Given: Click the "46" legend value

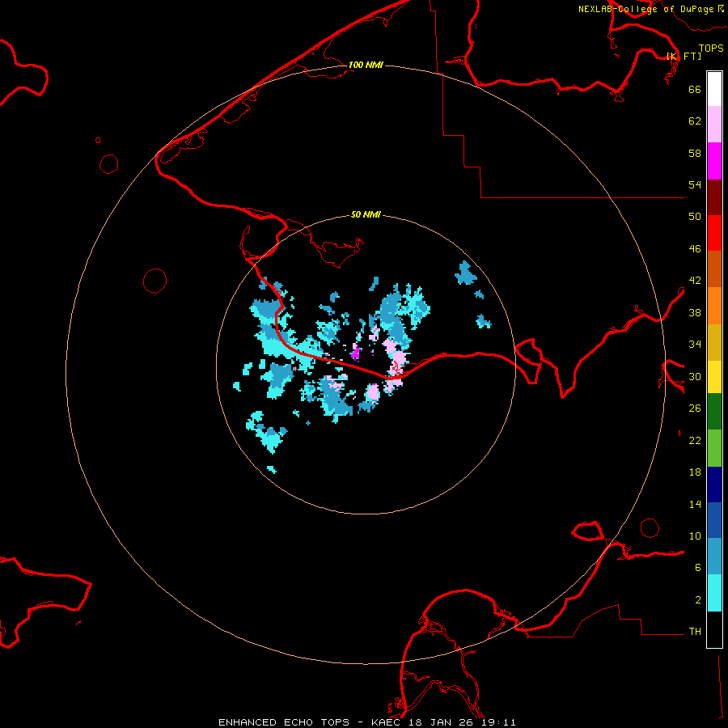Looking at the screenshot, I should 695,249.
